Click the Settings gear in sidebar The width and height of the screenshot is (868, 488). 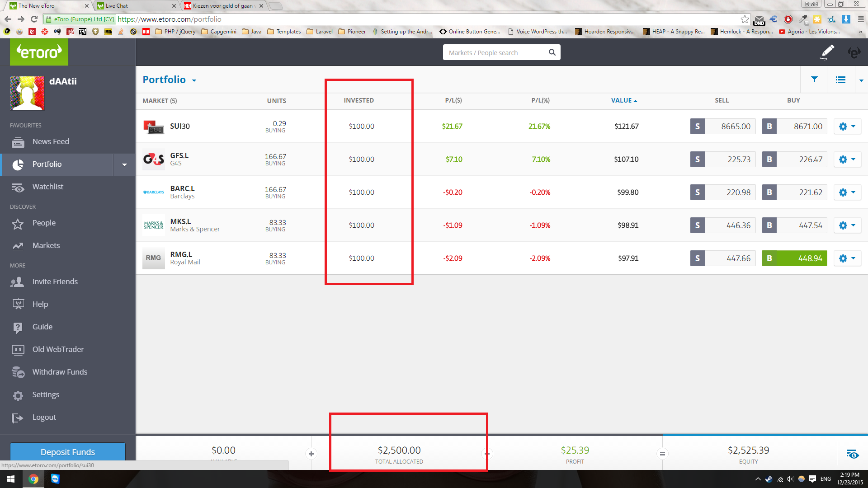pyautogui.click(x=18, y=395)
